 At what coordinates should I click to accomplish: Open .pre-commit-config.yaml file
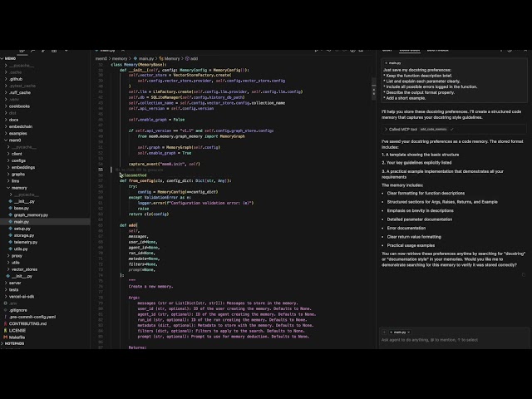[32, 317]
